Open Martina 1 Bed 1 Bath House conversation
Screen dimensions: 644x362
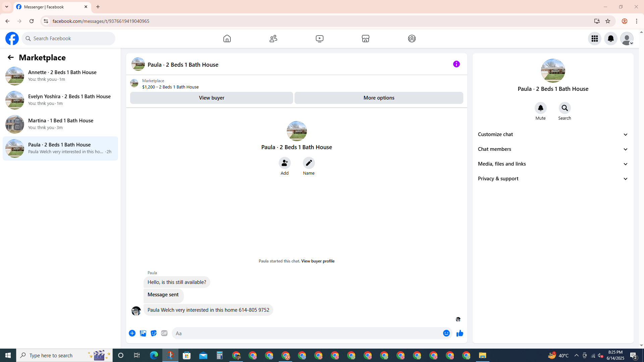[60, 124]
